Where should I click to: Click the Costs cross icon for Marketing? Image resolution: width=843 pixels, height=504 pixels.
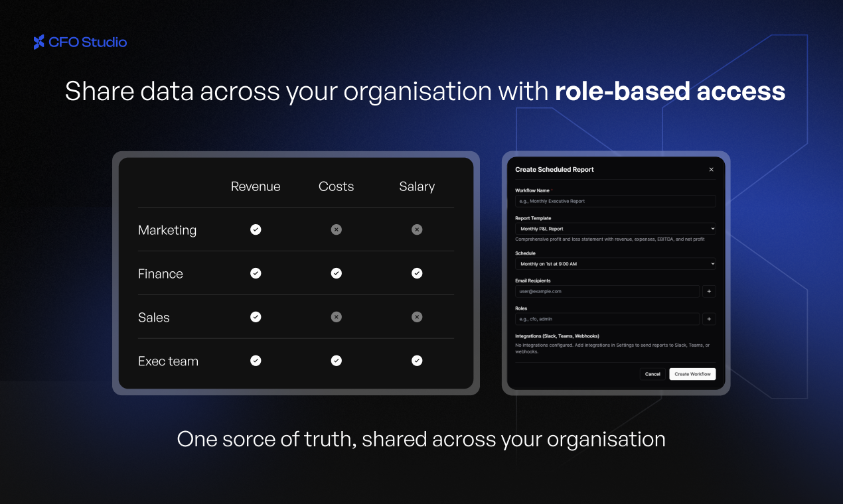coord(336,229)
